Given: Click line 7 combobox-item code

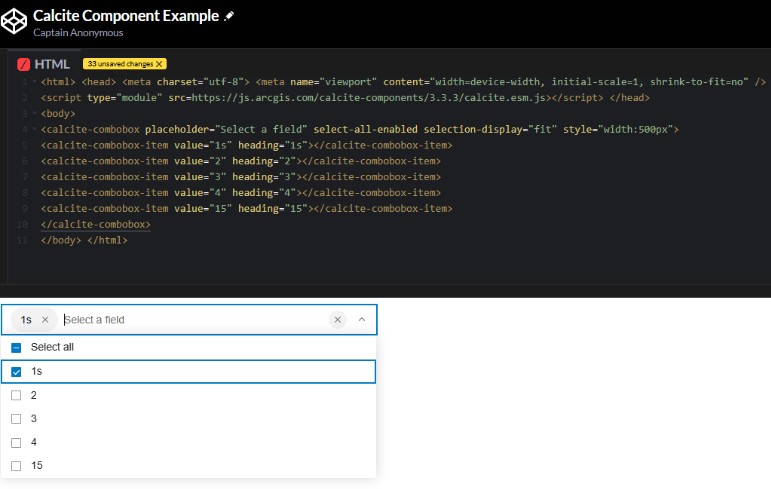Looking at the screenshot, I should [241, 177].
